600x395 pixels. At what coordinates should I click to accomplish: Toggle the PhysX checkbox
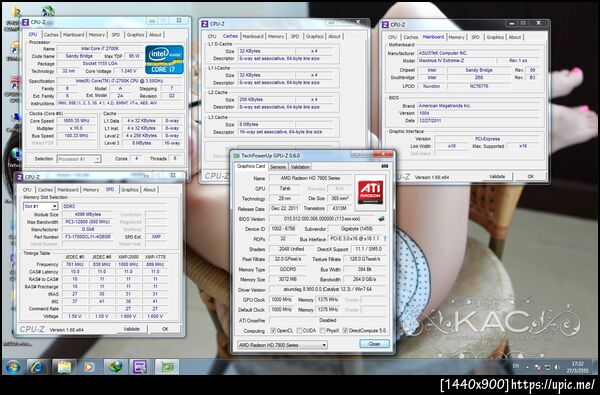tap(323, 330)
